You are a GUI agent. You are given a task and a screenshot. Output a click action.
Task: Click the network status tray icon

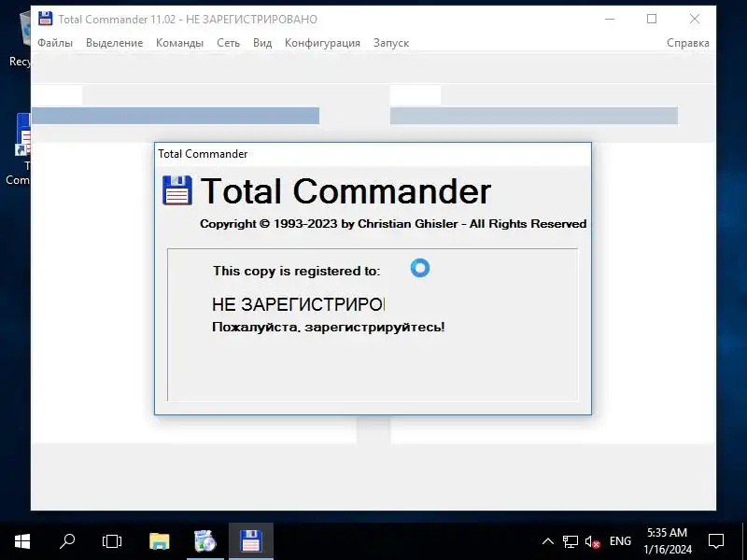click(570, 541)
